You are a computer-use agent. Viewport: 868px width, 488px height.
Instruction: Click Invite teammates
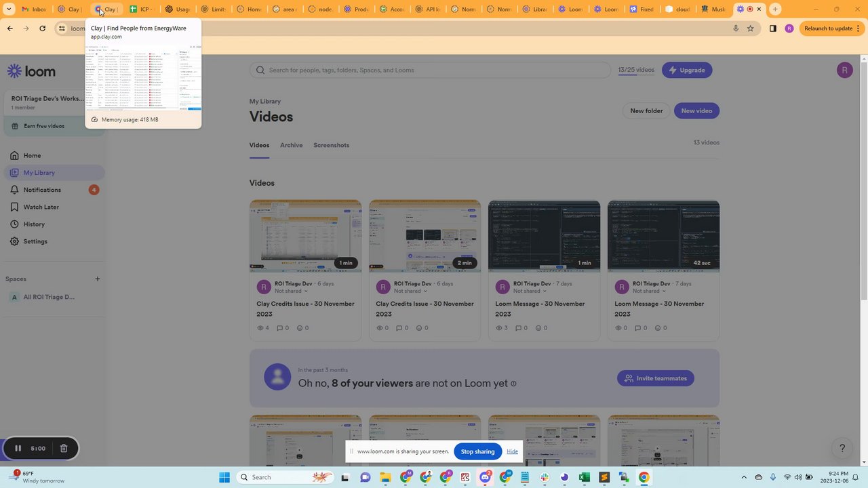(655, 378)
